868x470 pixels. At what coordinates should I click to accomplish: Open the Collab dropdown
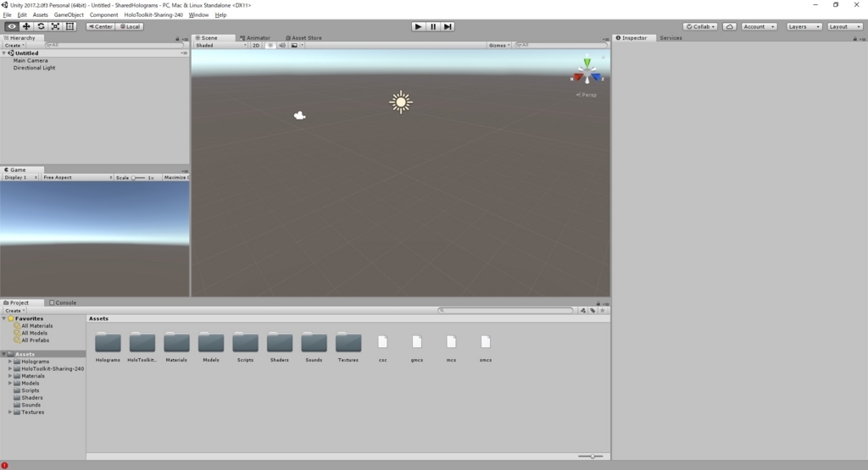click(x=701, y=26)
